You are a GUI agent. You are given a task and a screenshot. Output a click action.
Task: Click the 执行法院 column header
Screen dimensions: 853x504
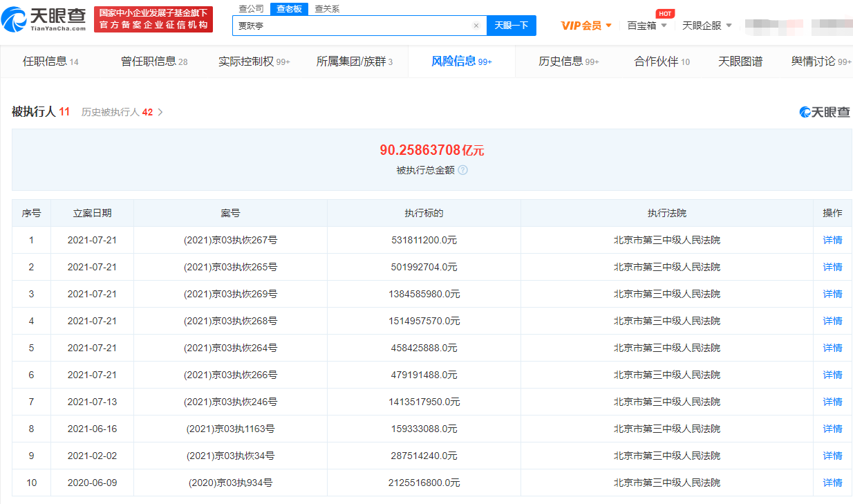667,213
